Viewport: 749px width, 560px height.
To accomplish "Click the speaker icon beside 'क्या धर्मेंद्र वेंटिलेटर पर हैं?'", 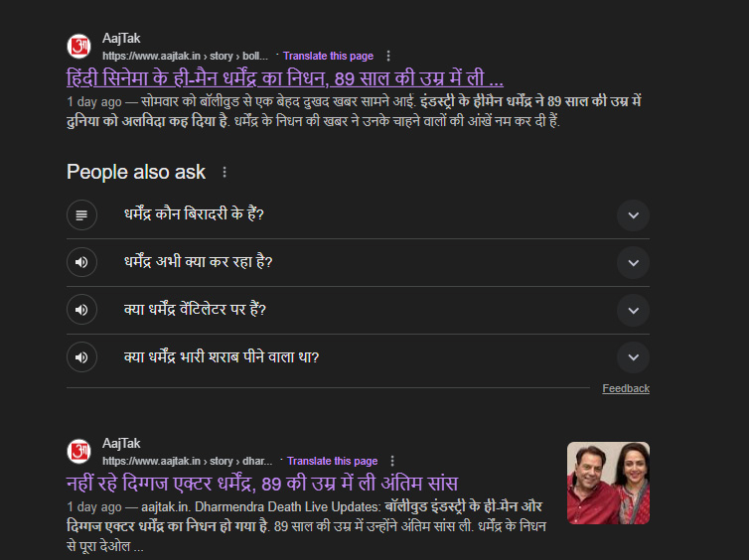I will point(81,310).
